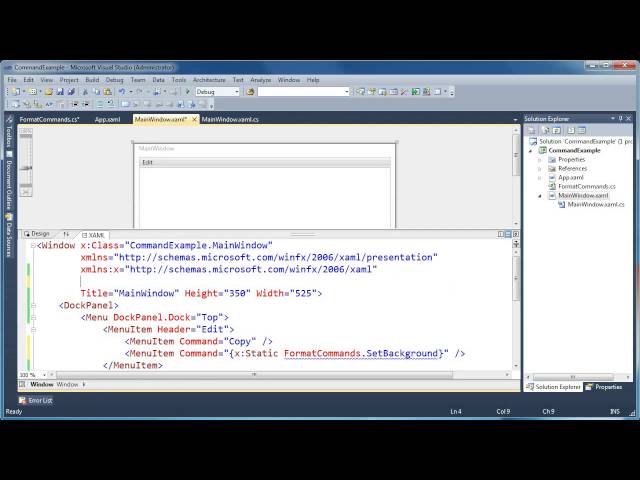Viewport: 640px width, 480px height.
Task: Open the open-documents tab list dropdown
Action: coord(515,120)
